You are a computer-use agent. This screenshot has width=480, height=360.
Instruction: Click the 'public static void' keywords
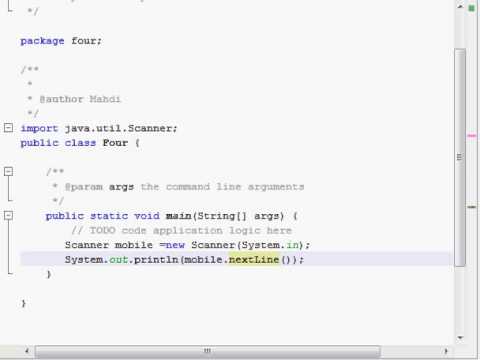[103, 216]
